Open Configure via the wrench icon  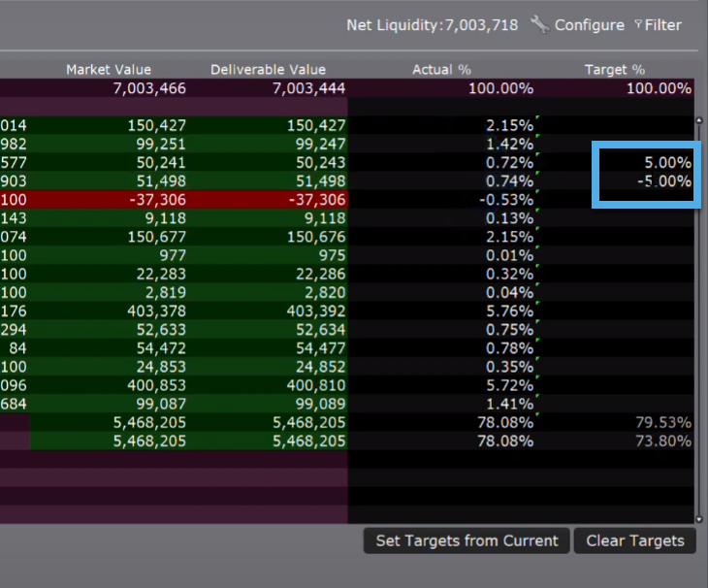pyautogui.click(x=540, y=25)
